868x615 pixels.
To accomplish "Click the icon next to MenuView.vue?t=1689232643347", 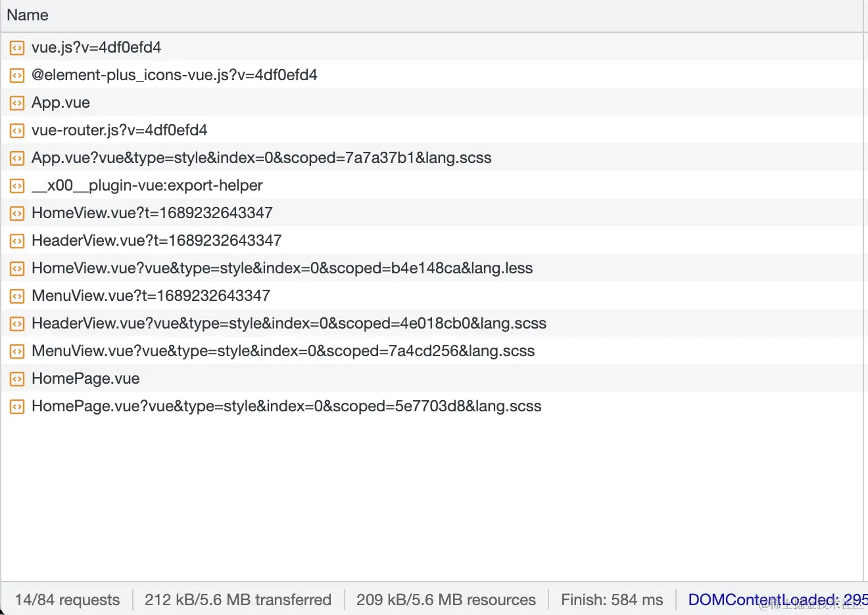I will tap(17, 296).
